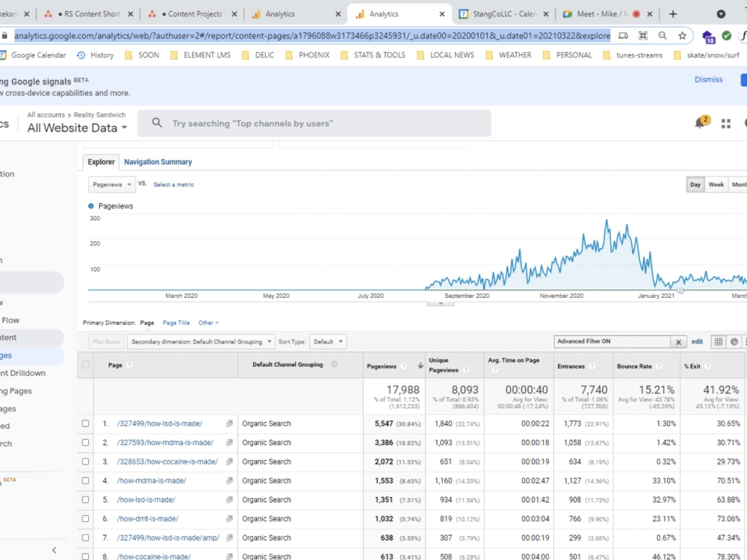Open the Google Calendar bookmark
This screenshot has width=747, height=560.
[x=33, y=55]
